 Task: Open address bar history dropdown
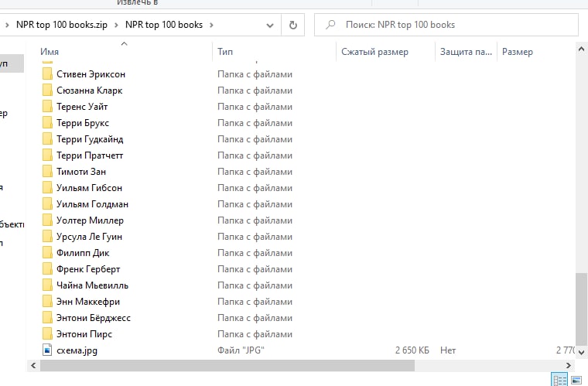click(x=269, y=25)
